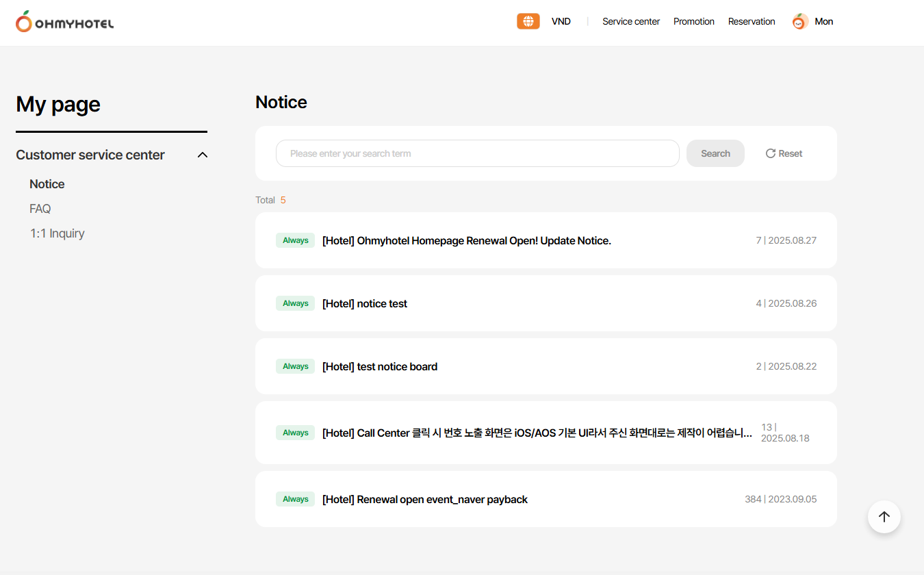Open the orange globe language selector
The width and height of the screenshot is (924, 575).
[x=528, y=21]
